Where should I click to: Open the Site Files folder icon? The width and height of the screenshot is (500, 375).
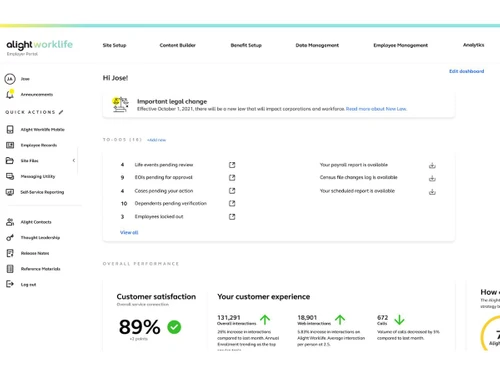(x=10, y=161)
